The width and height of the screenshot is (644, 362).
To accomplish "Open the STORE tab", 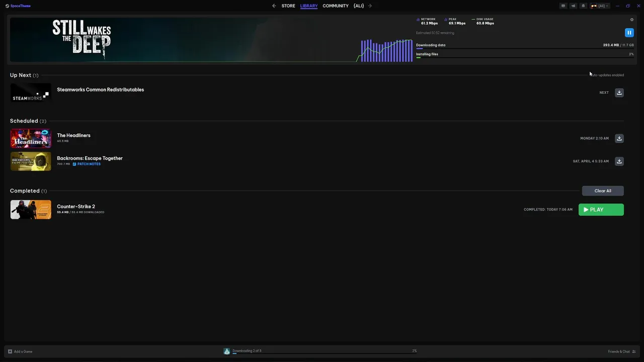I will [288, 6].
